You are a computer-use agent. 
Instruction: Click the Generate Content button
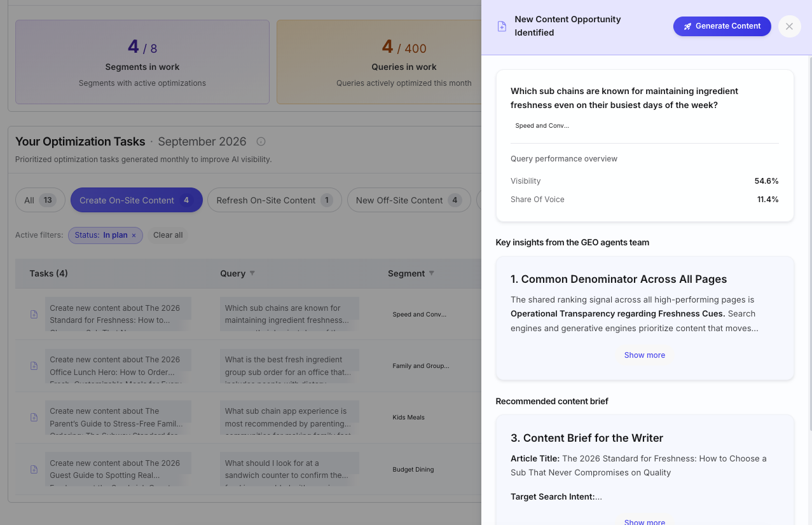tap(722, 26)
